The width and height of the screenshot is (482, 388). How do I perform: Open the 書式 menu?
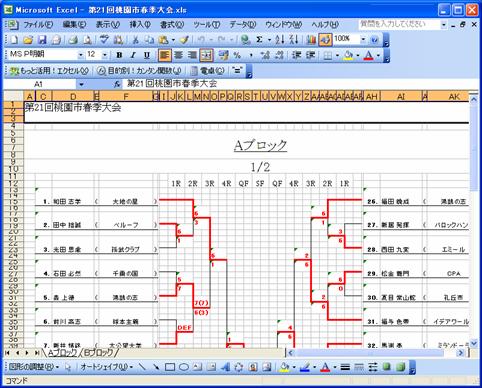(x=172, y=24)
